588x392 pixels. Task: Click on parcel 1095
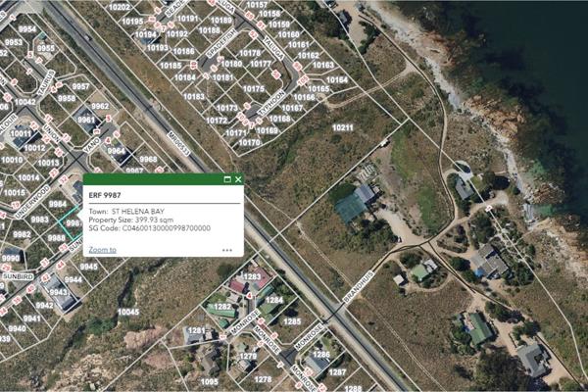[209, 381]
